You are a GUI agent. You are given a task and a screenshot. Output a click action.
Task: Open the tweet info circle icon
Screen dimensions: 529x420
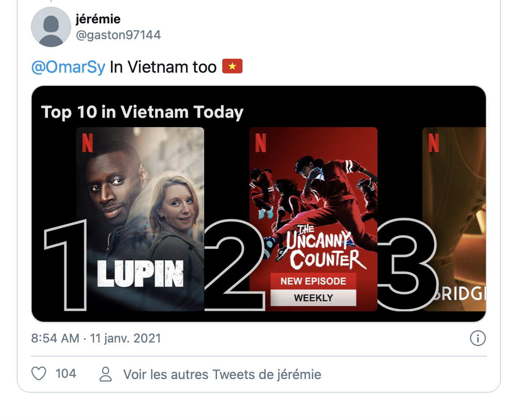(x=478, y=338)
